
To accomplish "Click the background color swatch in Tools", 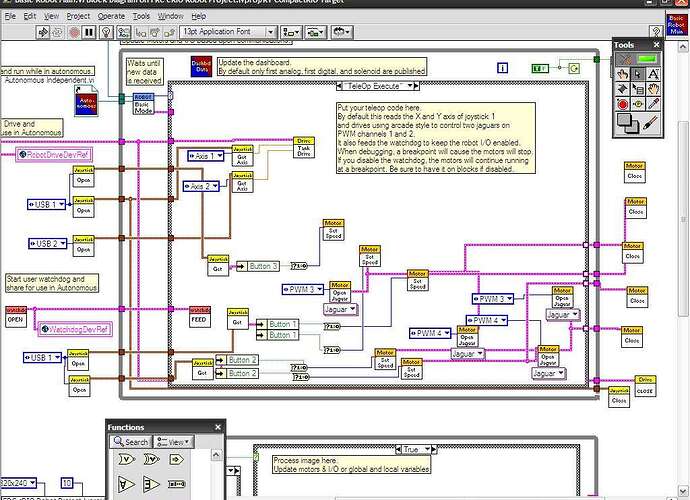I will 634,129.
